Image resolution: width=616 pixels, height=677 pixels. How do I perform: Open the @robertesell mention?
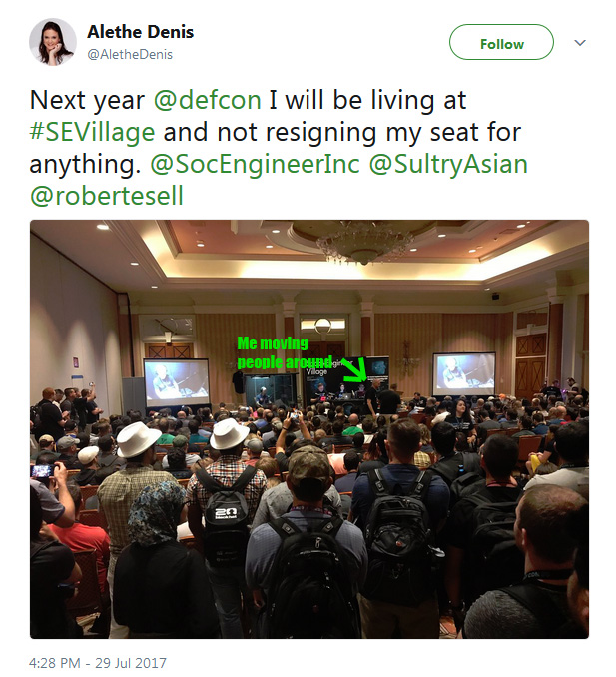[107, 196]
